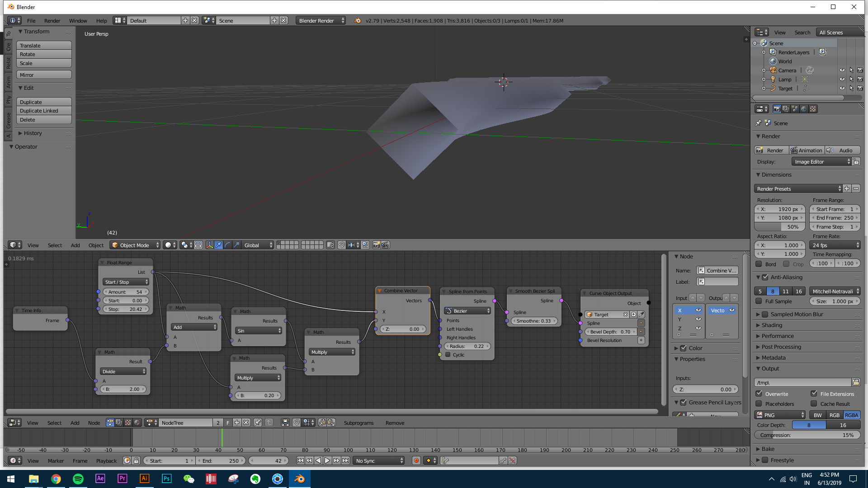
Task: Click the Animation clapper button
Action: click(x=807, y=150)
